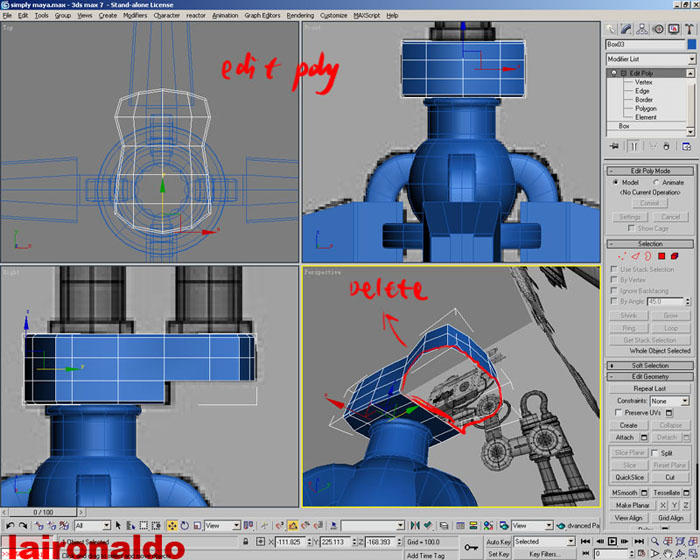Open the Rendering menu

pyautogui.click(x=300, y=16)
